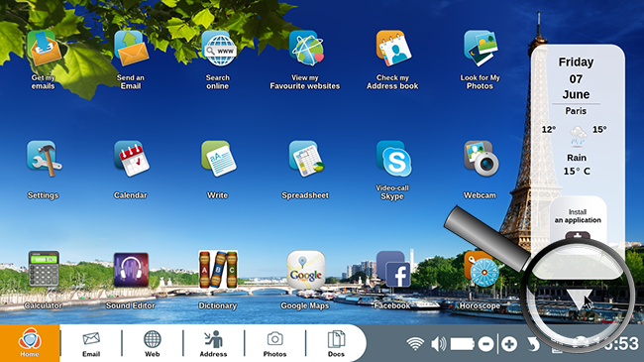Open the Facebook app icon

(x=393, y=269)
